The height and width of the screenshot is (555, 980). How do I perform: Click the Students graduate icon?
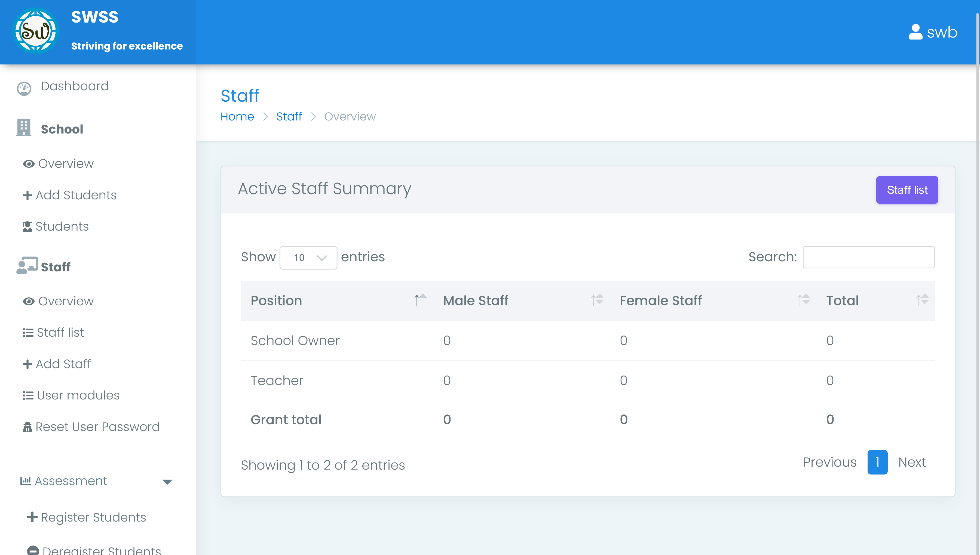pos(27,227)
